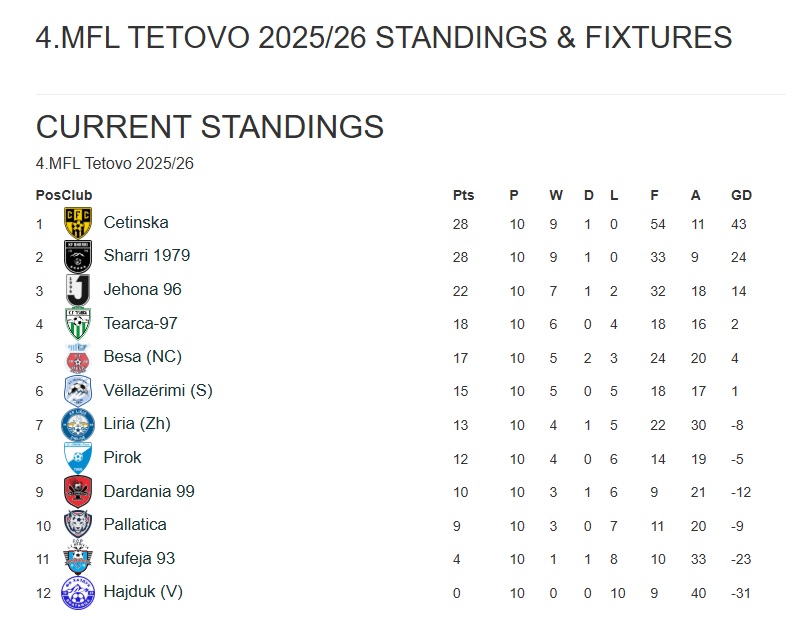Click the Vëllazërimi (S) club badge
786x625 pixels.
(x=78, y=391)
